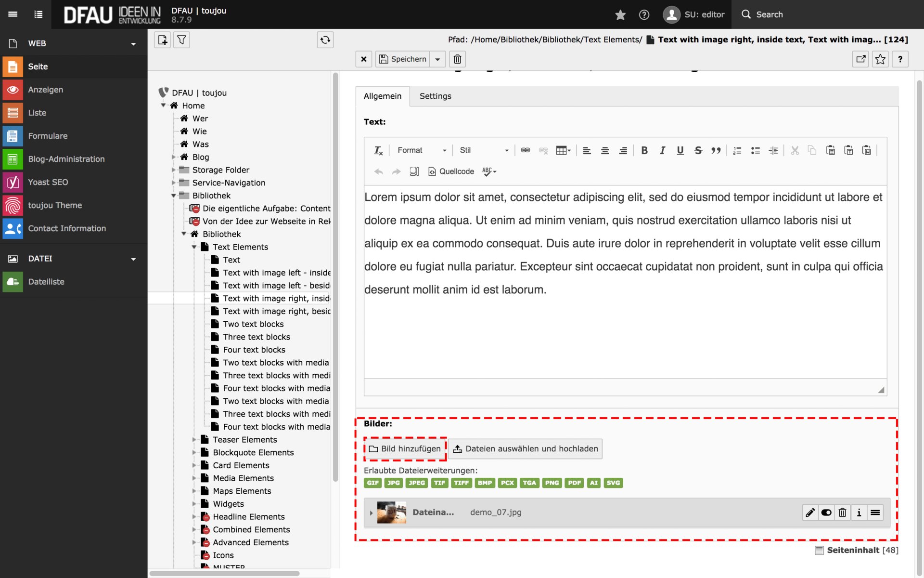
Task: Save with the Speichern button
Action: 403,59
